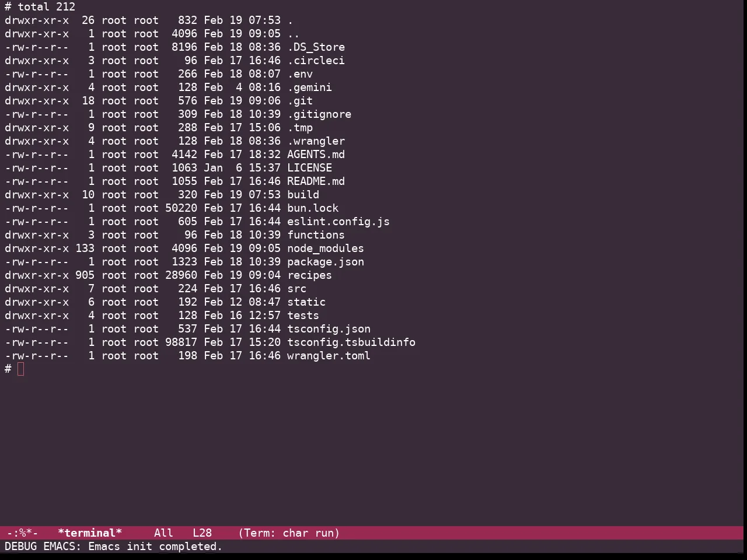Viewport: 747px width, 560px height.
Task: Click the eslint.config.js filename
Action: coord(338,222)
